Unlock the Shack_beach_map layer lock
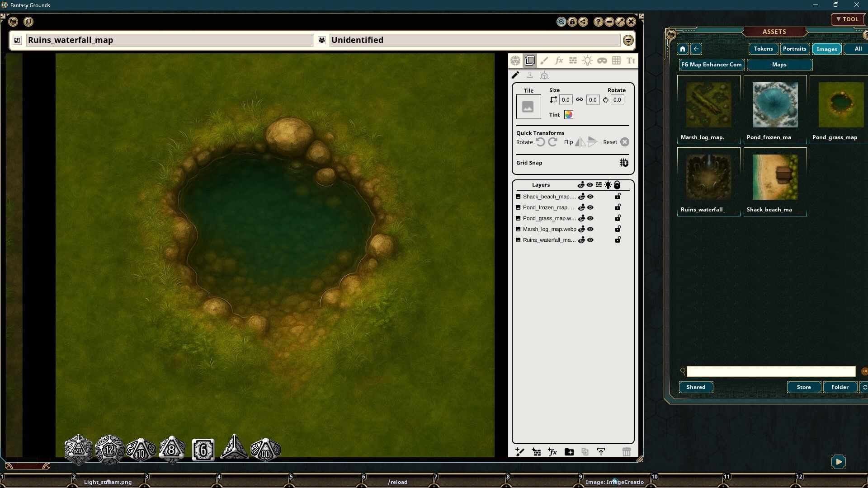Image resolution: width=868 pixels, height=488 pixels. pyautogui.click(x=618, y=197)
